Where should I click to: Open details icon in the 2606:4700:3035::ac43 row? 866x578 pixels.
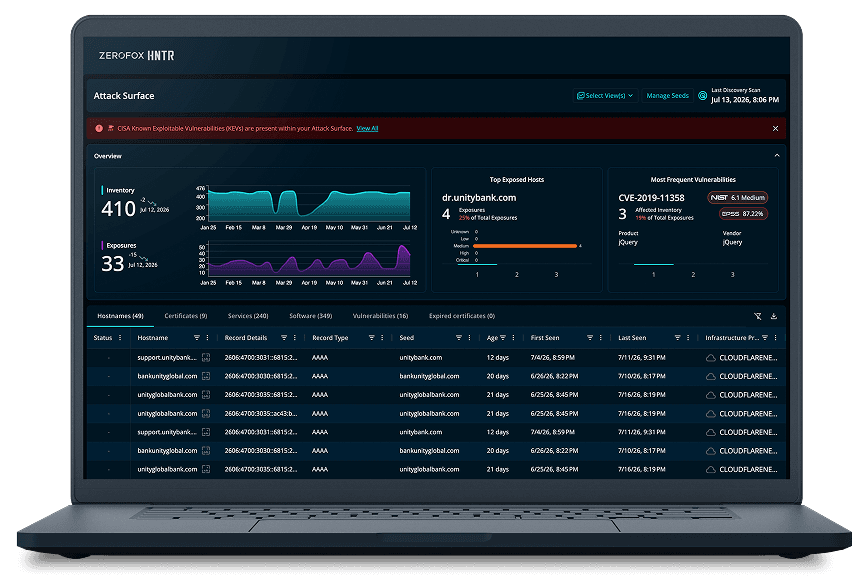pos(206,413)
